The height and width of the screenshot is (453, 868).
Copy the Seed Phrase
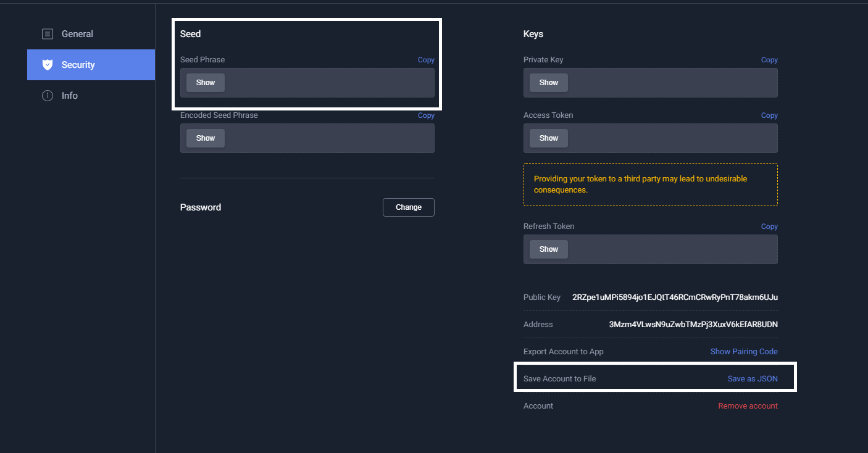426,60
